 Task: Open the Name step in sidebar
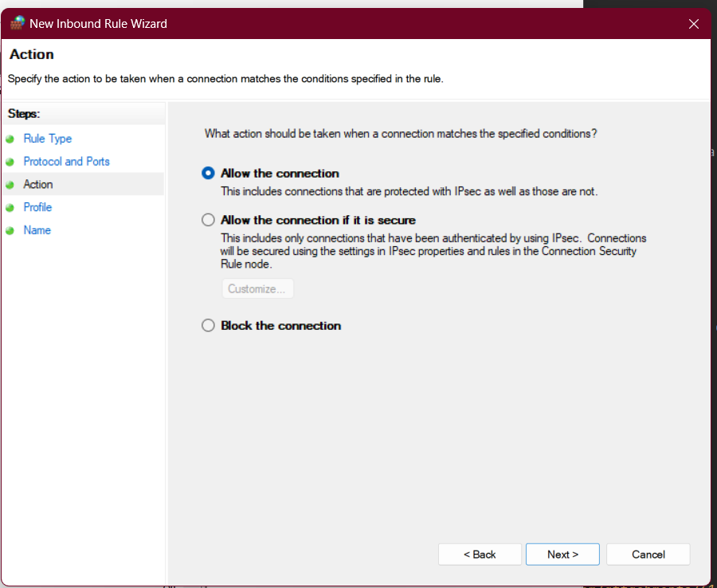click(x=37, y=230)
